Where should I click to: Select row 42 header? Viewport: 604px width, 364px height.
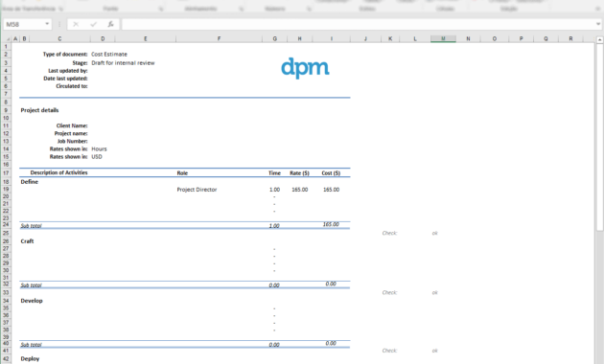[x=6, y=358]
